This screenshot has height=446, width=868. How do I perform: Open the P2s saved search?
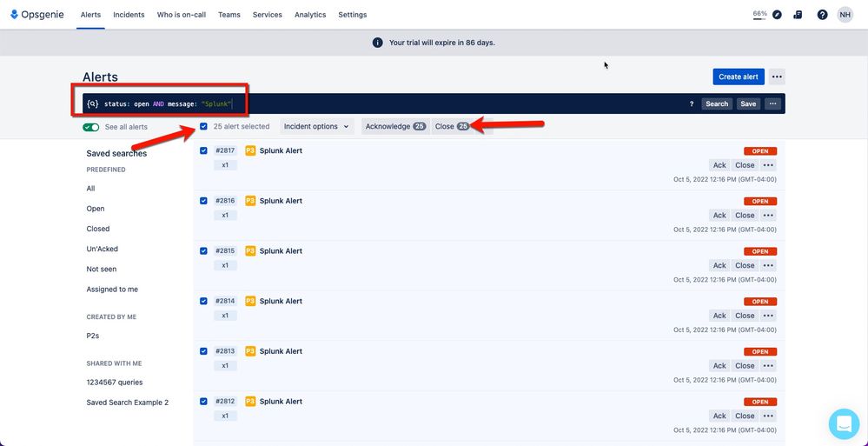(92, 336)
